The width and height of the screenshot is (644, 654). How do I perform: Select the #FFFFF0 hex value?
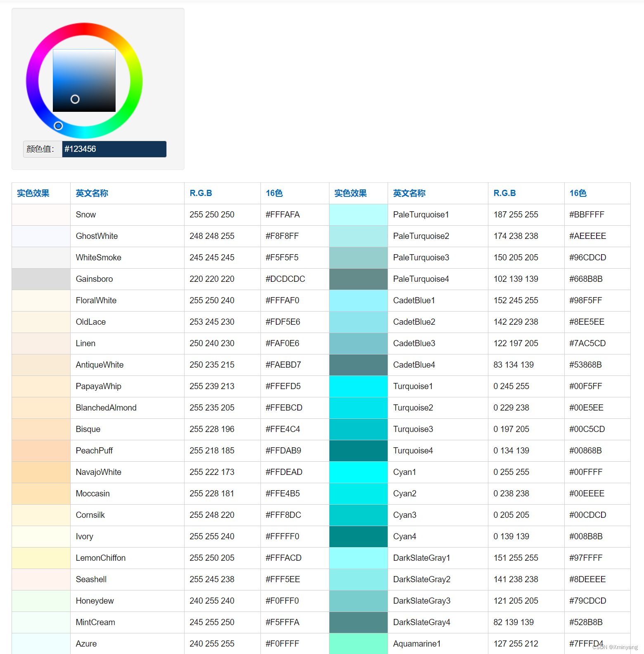tap(282, 536)
